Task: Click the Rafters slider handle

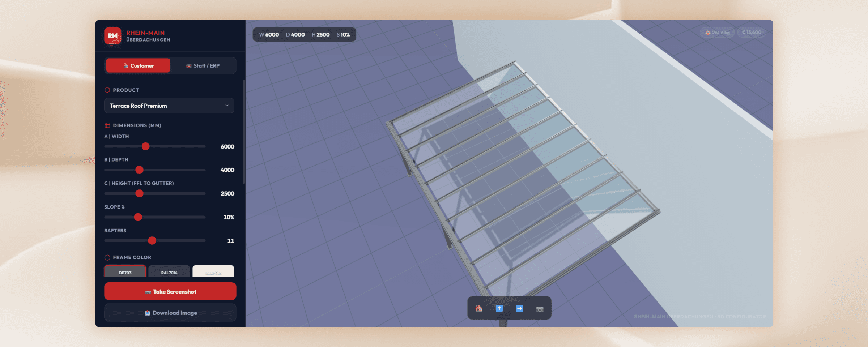Action: [x=152, y=240]
